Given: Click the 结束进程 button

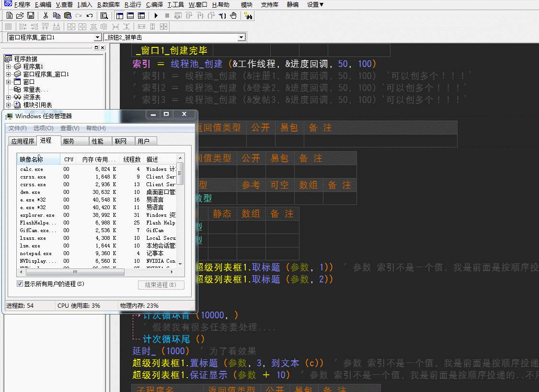Looking at the screenshot, I should point(161,285).
